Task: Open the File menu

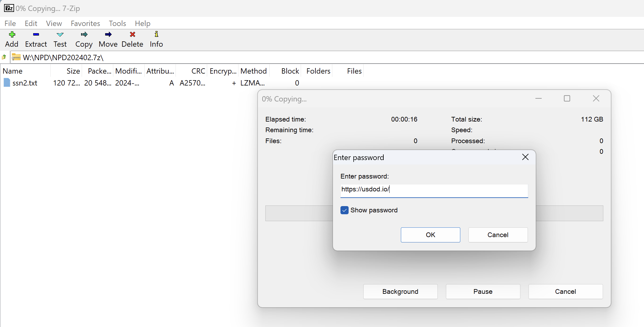Action: tap(10, 23)
